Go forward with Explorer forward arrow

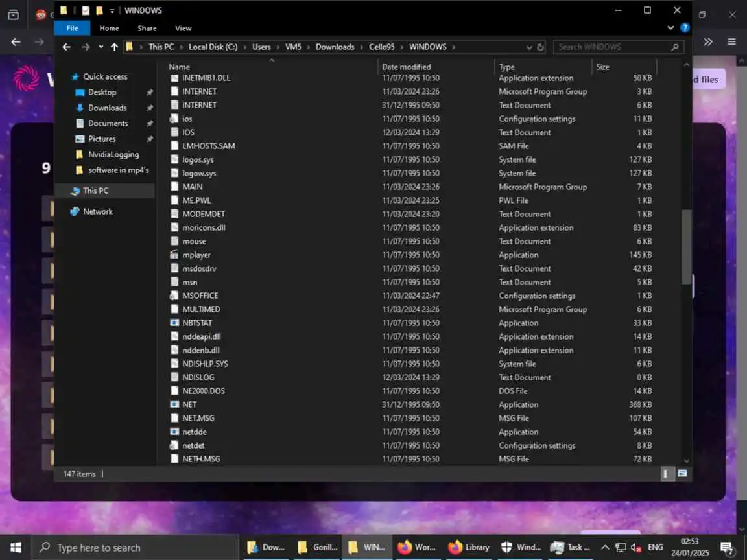click(x=86, y=47)
